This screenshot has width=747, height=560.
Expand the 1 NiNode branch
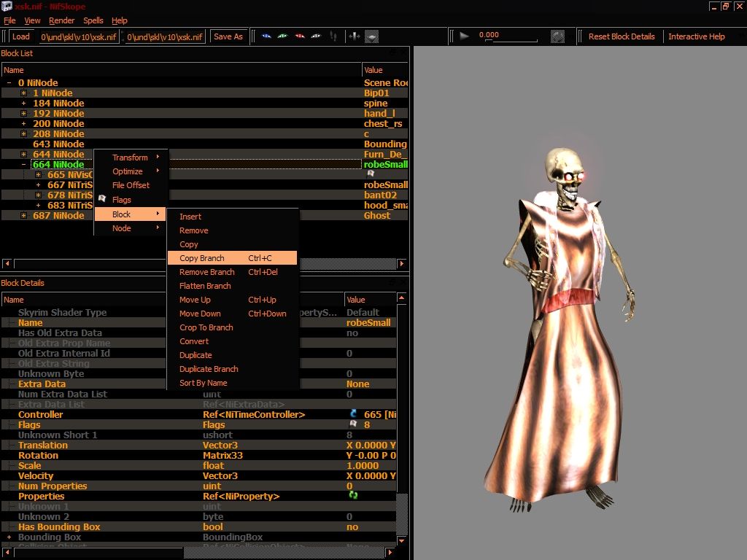23,93
